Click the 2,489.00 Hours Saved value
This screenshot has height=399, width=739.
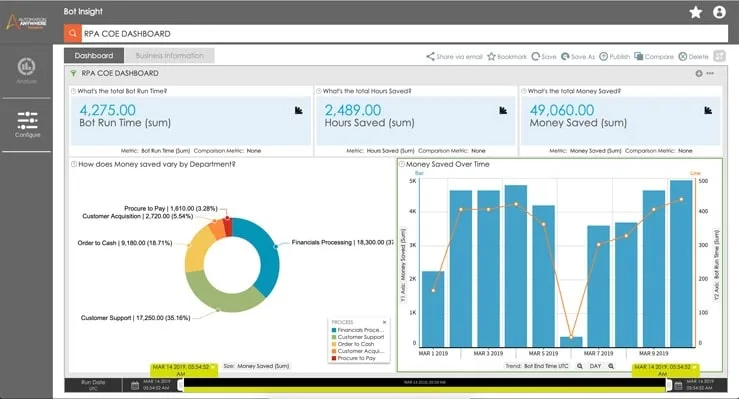point(353,110)
